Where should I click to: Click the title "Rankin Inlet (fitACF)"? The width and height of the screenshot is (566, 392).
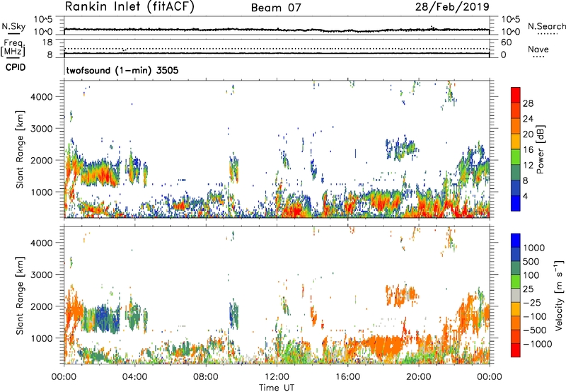tap(129, 7)
